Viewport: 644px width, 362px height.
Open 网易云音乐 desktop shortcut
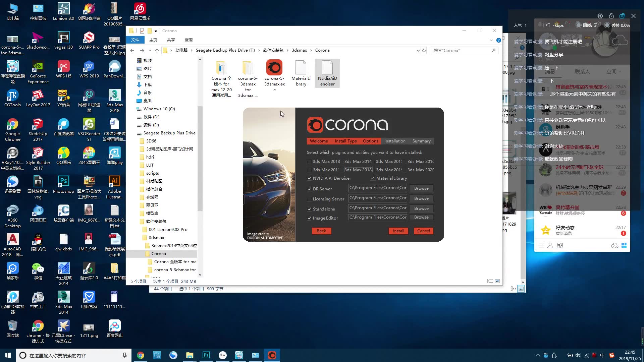[140, 12]
